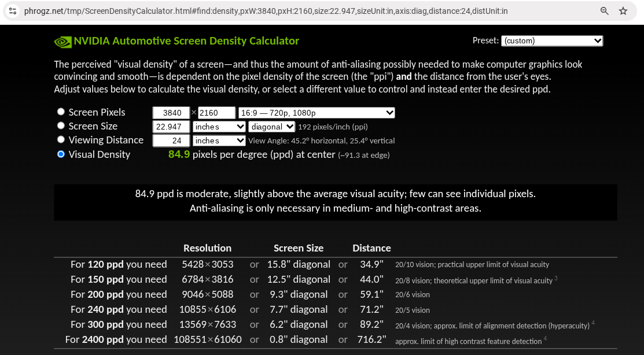Click the Resolution column header
The width and height of the screenshot is (644, 355).
[207, 248]
